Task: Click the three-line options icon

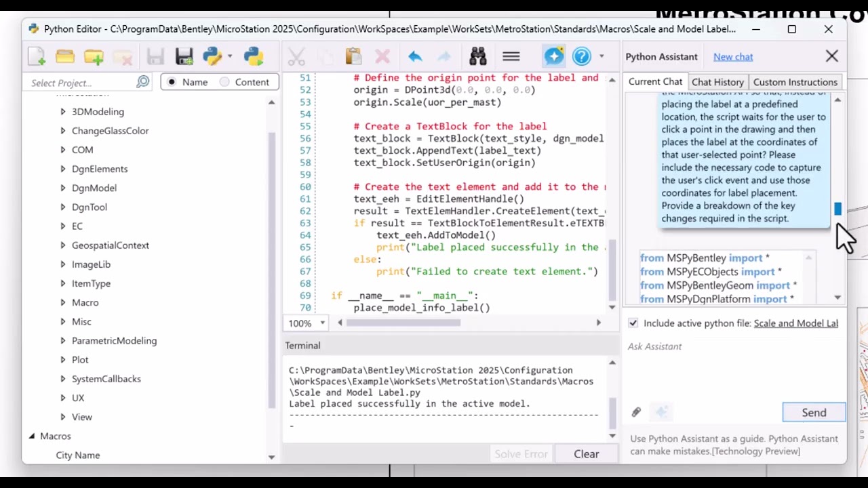Action: pos(511,56)
